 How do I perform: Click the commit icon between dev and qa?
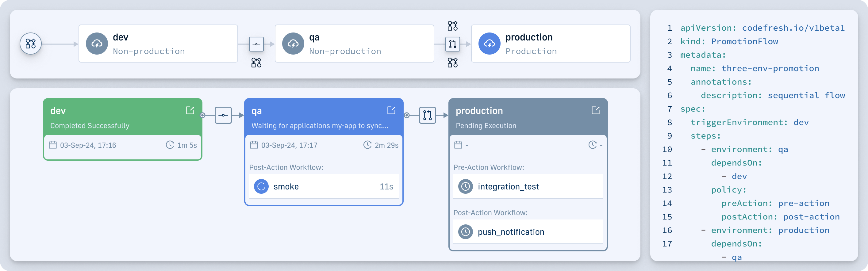(x=256, y=44)
